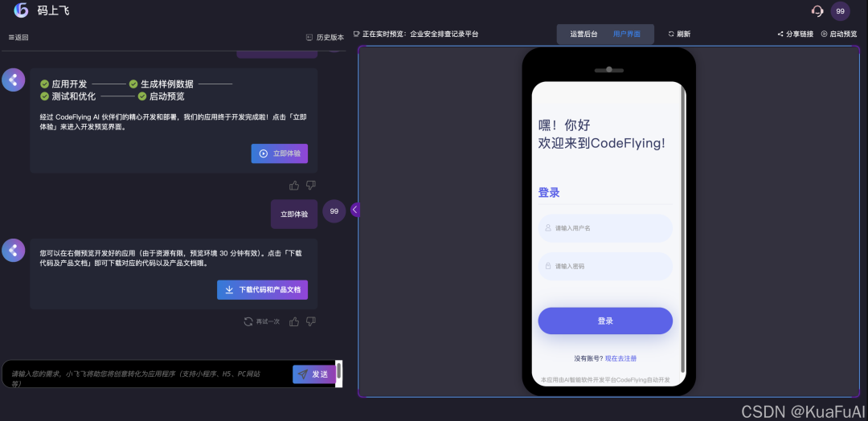Refresh the preview with 刷新

tap(679, 35)
